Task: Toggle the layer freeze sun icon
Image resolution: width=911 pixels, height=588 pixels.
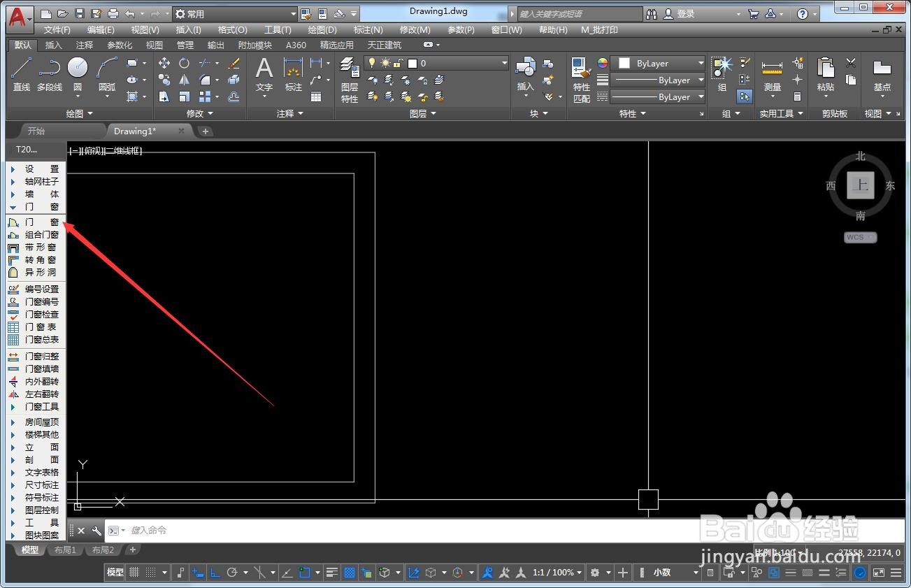Action: pyautogui.click(x=385, y=63)
